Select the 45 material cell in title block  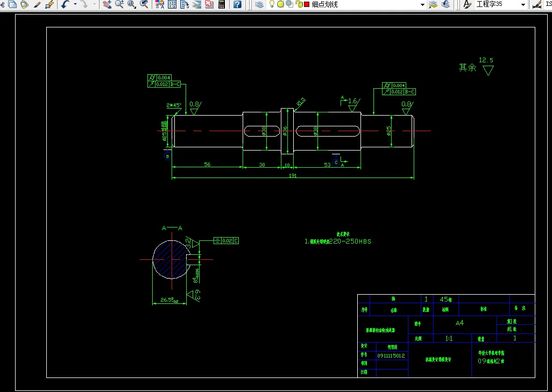(445, 299)
